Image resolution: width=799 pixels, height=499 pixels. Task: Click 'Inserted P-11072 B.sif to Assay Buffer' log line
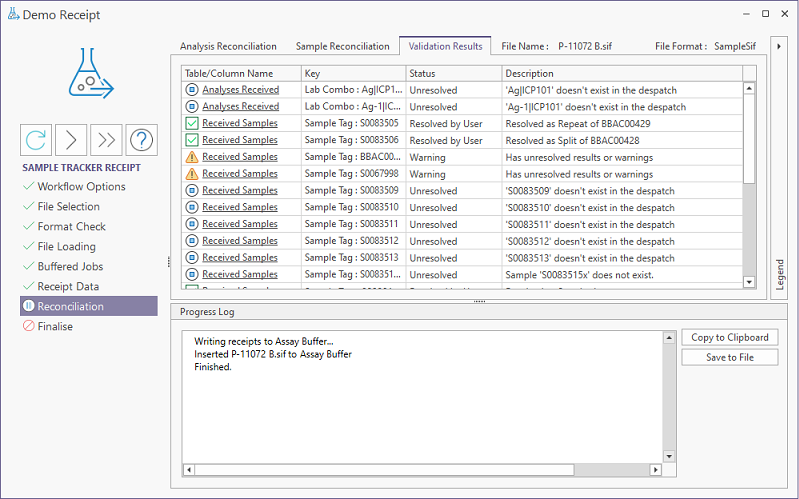[273, 354]
